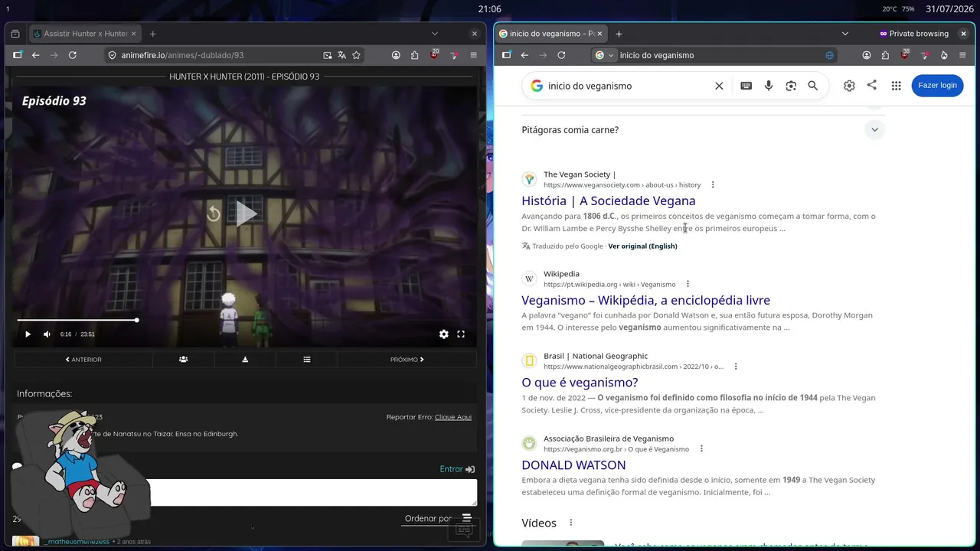The width and height of the screenshot is (980, 551).
Task: Open the hamburger menu in animefire window
Action: tap(473, 55)
